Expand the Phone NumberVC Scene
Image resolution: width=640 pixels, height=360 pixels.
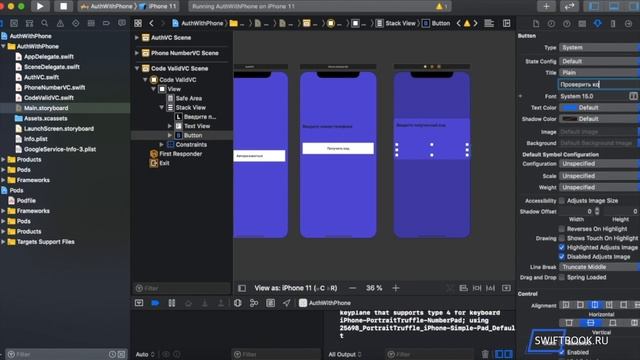[137, 53]
